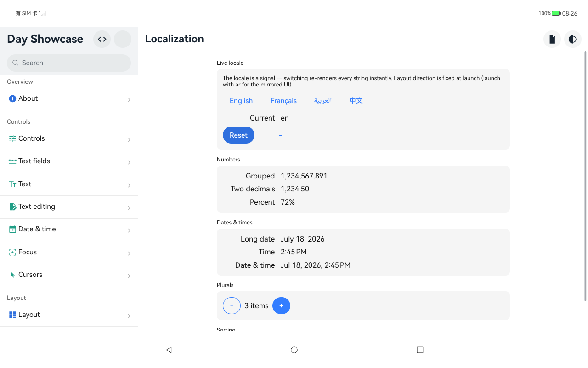
Task: Click the battery indicator in status bar
Action: pos(556,13)
